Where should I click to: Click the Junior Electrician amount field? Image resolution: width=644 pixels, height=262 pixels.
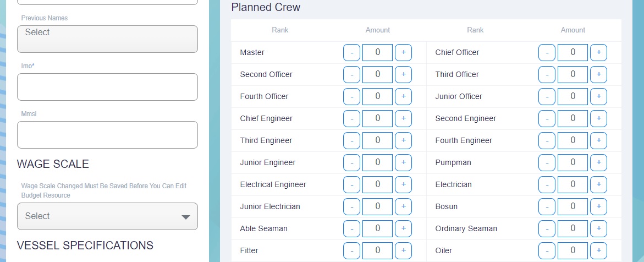[377, 206]
